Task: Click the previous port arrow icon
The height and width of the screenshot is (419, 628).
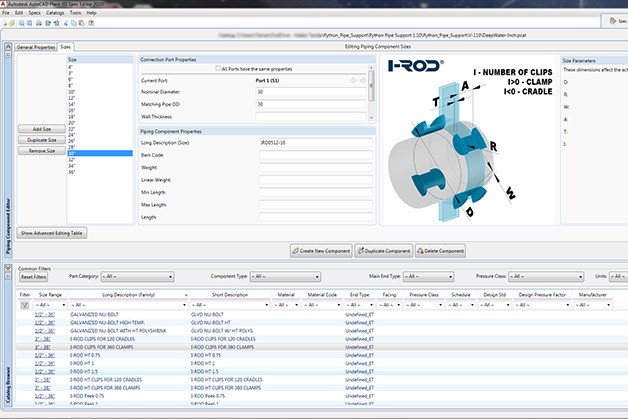Action: [x=352, y=79]
